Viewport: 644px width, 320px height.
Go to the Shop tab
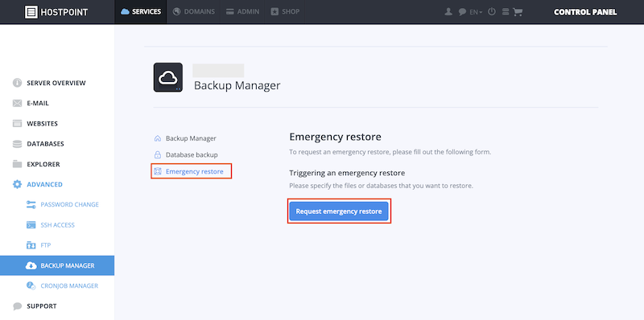pos(285,12)
